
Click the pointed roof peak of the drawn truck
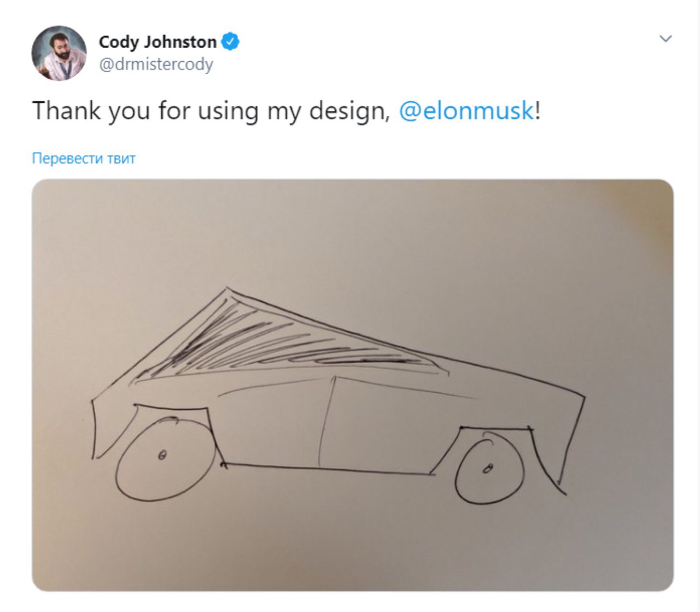228,292
